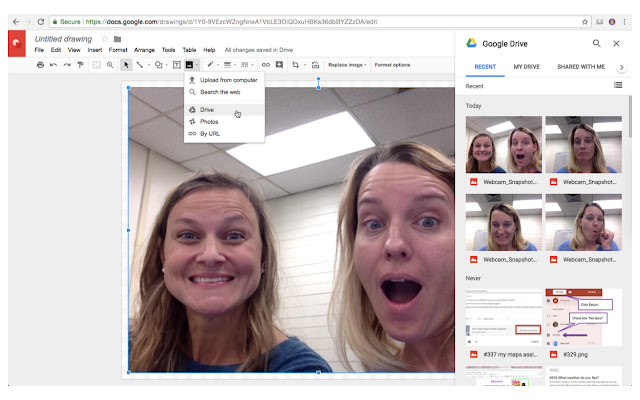Screen dimensions: 640x400
Task: Click the tabs next chevron arrow
Action: [621, 67]
